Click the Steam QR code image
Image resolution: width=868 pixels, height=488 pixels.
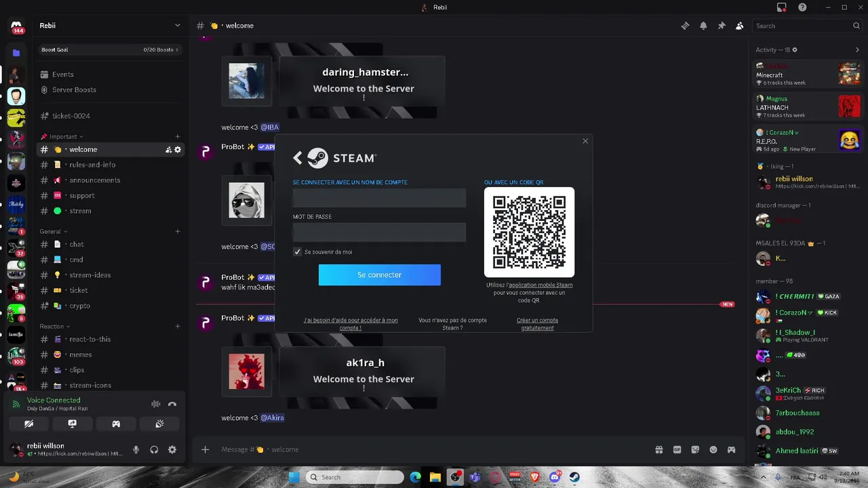coord(529,232)
